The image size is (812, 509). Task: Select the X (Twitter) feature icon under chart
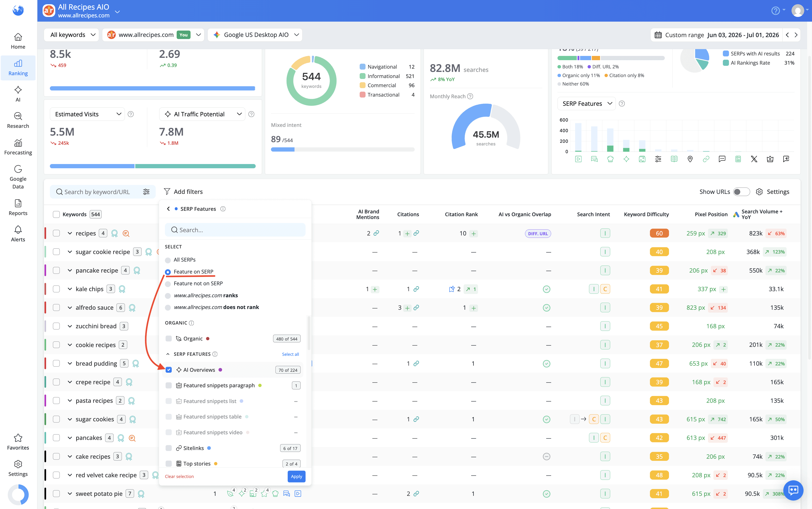pyautogui.click(x=754, y=159)
